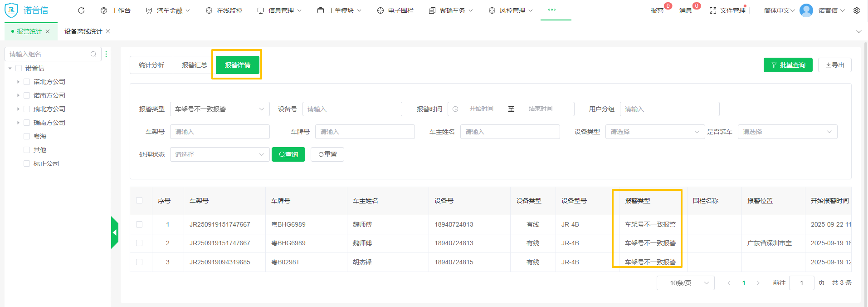This screenshot has width=868, height=307.
Task: Click the search icon in group name box
Action: coord(93,54)
